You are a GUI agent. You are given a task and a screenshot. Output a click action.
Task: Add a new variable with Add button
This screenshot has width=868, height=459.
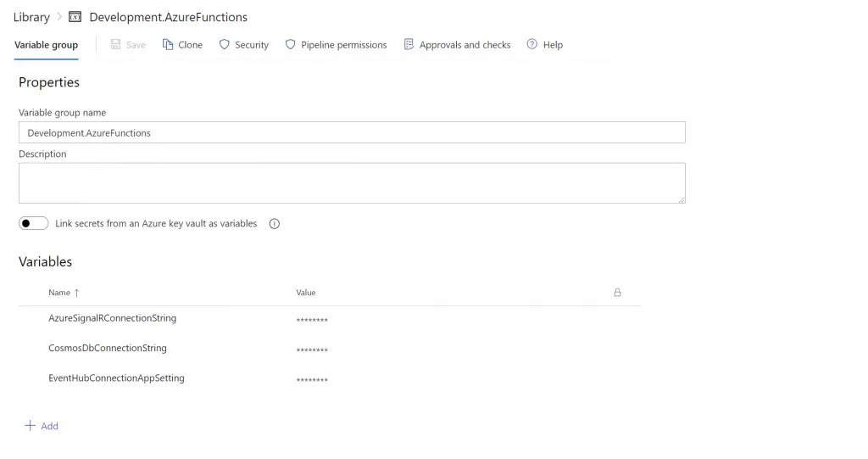point(42,426)
